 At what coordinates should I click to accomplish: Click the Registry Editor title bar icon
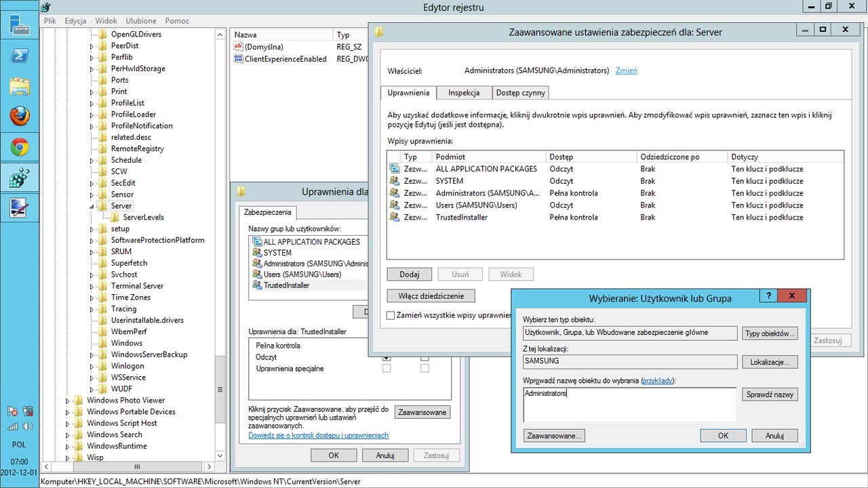click(x=45, y=7)
